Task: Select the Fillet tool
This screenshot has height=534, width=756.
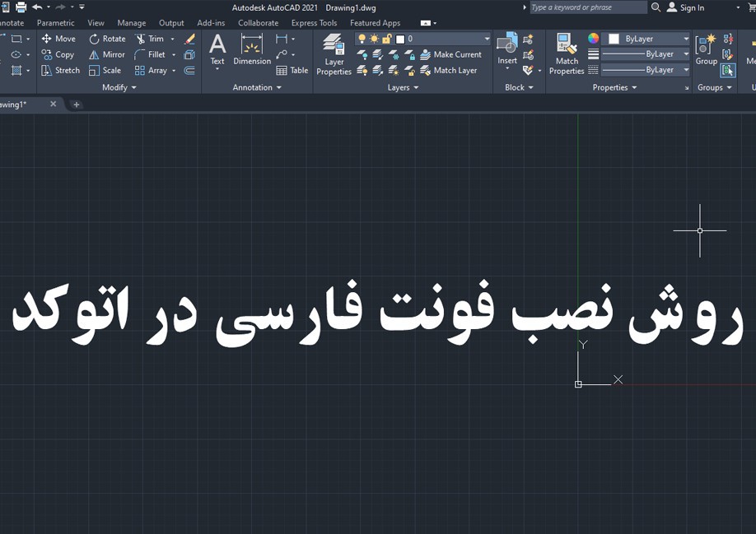Action: pos(150,54)
